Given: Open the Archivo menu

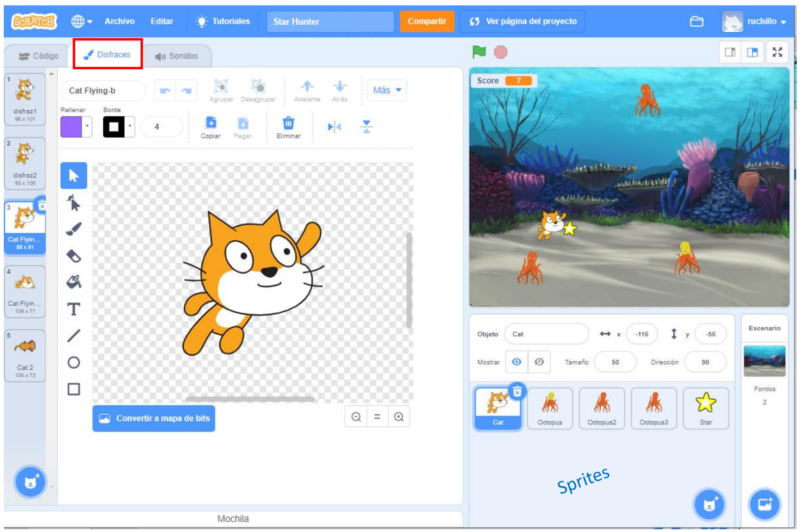Looking at the screenshot, I should coord(119,21).
